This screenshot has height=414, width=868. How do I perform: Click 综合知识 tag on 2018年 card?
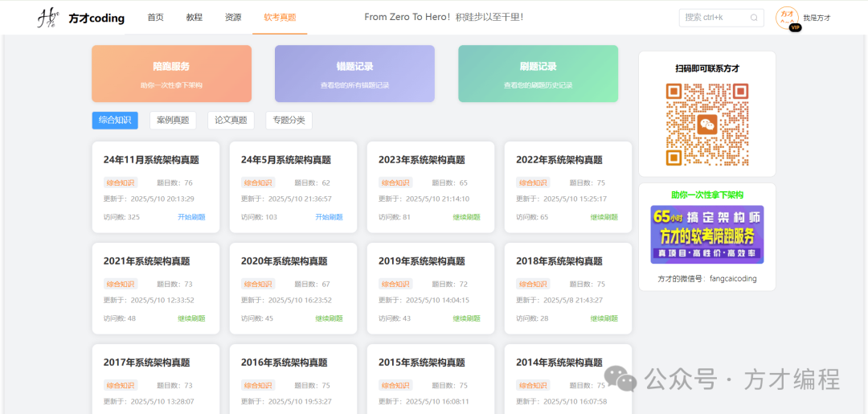533,284
